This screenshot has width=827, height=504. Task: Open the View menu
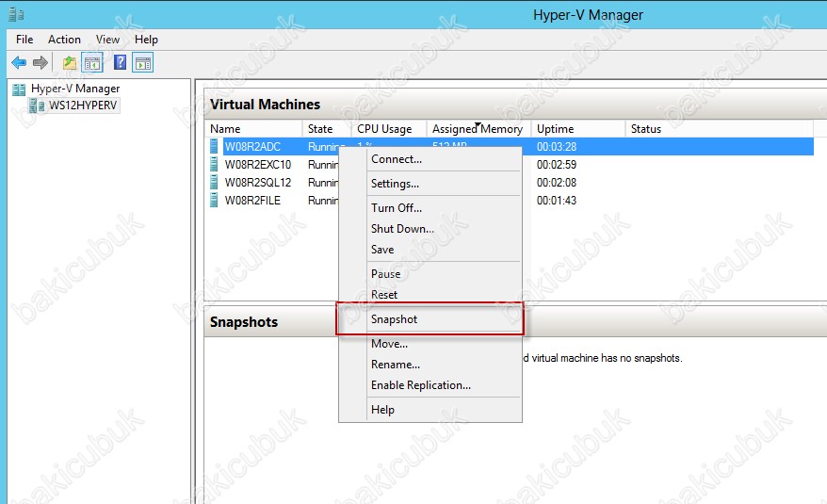(107, 39)
